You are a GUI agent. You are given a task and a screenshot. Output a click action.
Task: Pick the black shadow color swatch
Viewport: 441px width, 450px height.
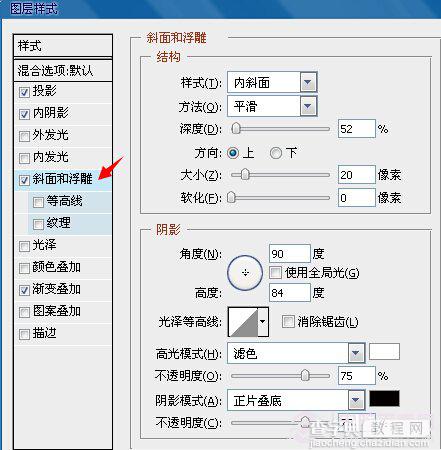[x=384, y=399]
